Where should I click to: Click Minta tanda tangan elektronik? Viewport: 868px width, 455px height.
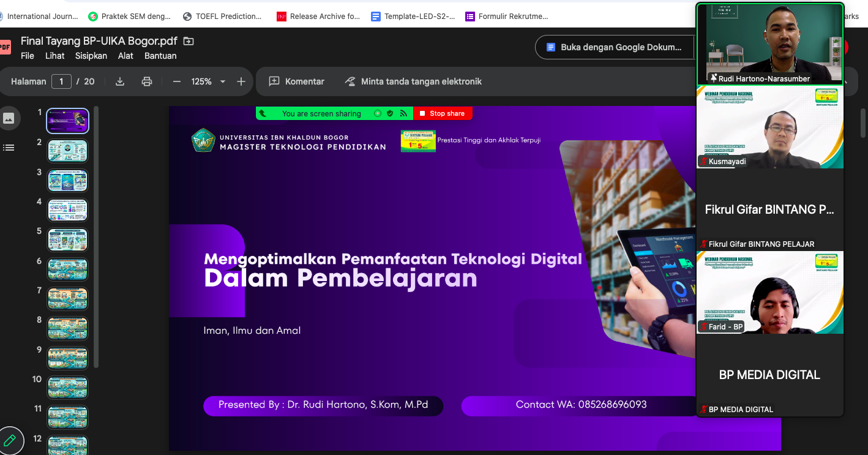coord(413,81)
